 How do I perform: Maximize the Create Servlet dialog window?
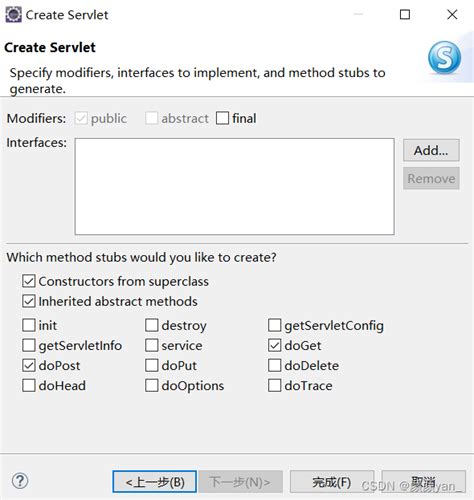[405, 14]
